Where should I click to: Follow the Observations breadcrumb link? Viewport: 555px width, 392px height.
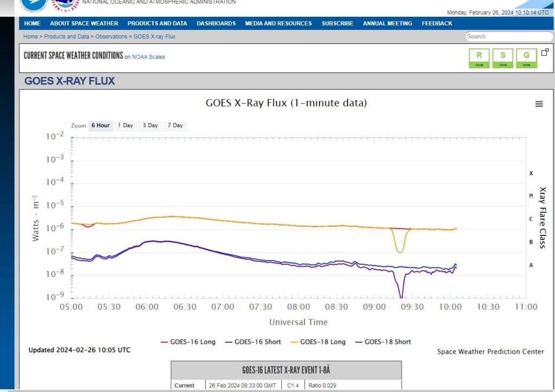tap(111, 36)
